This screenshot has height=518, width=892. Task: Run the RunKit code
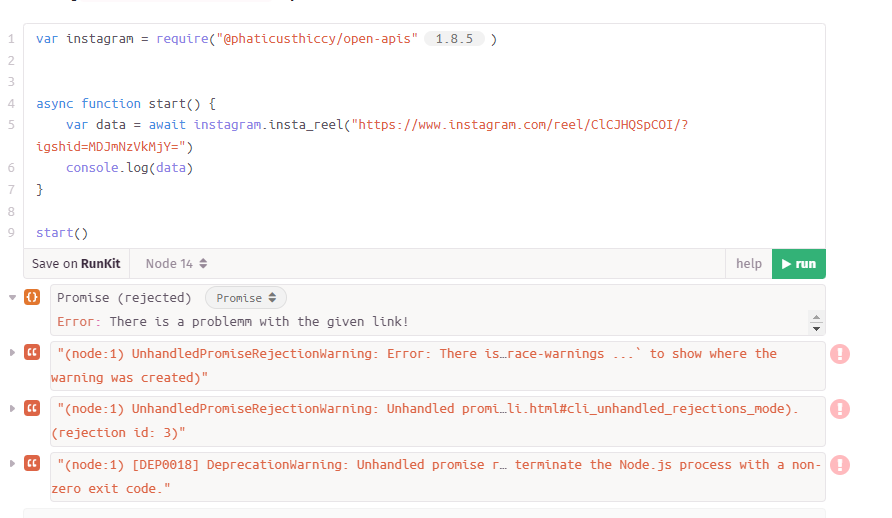798,264
